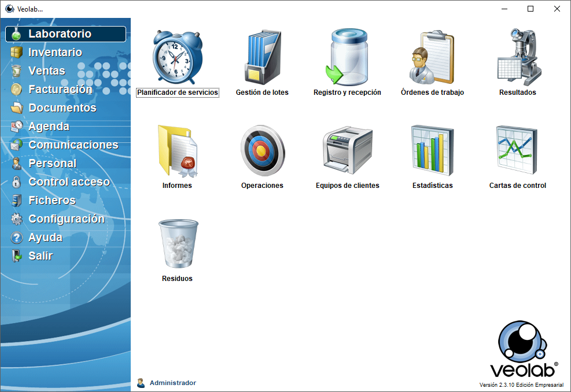Open the Comunicaciones section
571x392 pixels.
click(73, 145)
